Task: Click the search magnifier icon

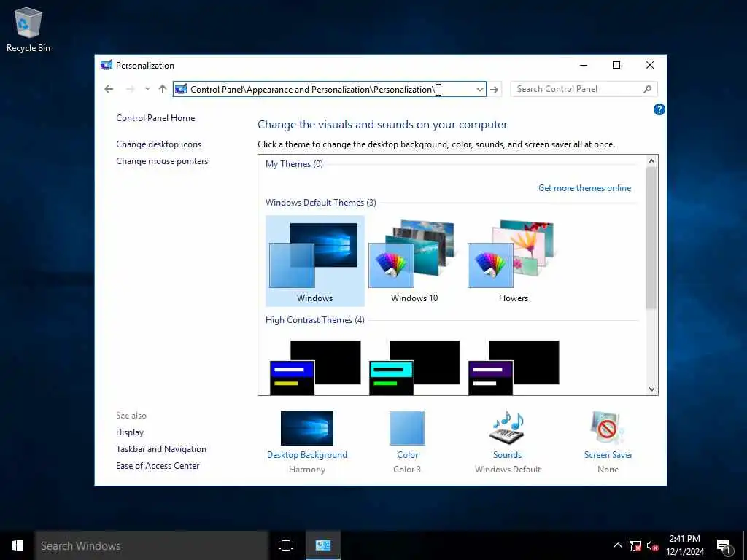Action: pos(647,89)
